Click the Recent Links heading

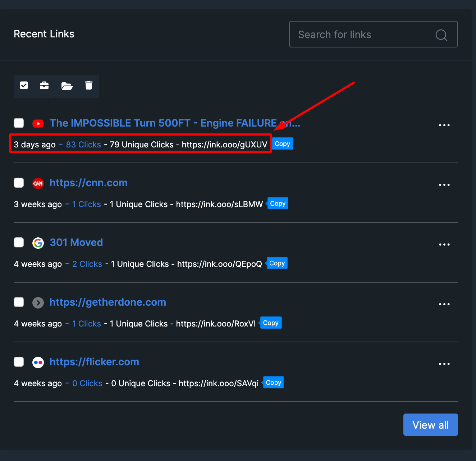(x=44, y=34)
